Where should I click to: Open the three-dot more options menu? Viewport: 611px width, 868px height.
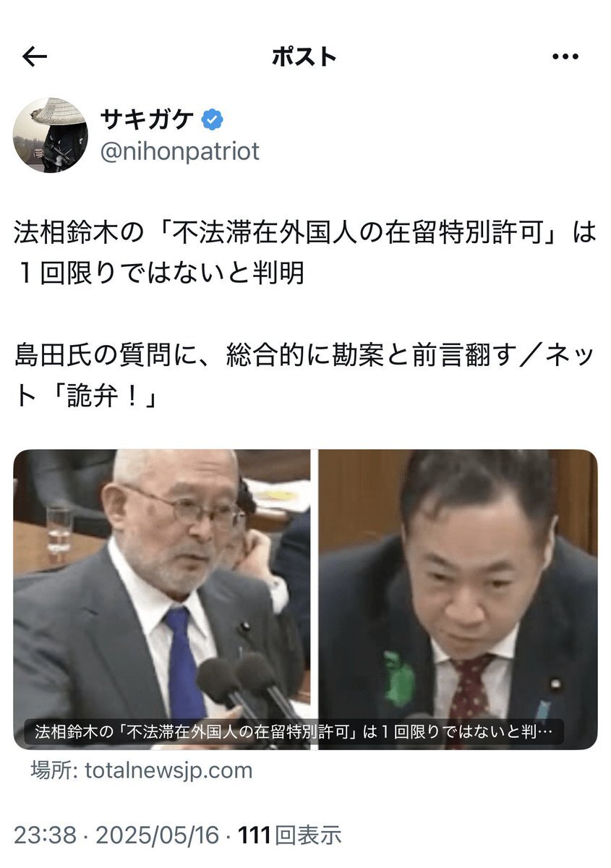point(565,57)
